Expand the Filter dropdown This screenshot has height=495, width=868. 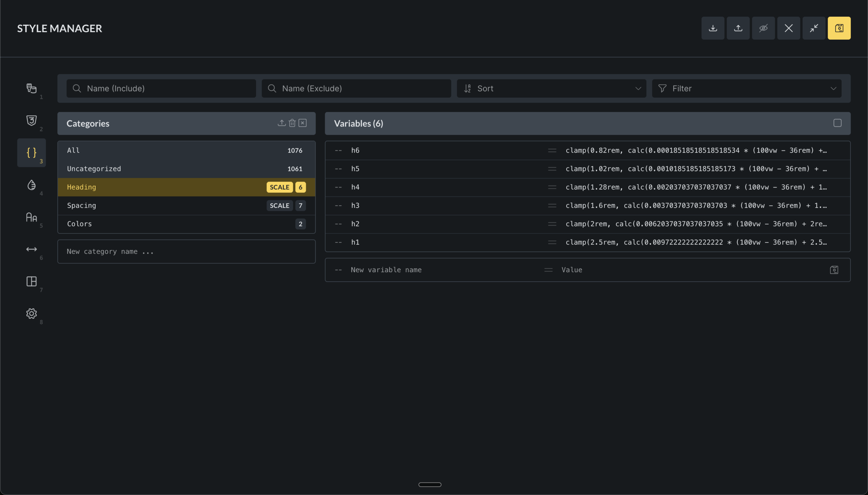point(746,89)
